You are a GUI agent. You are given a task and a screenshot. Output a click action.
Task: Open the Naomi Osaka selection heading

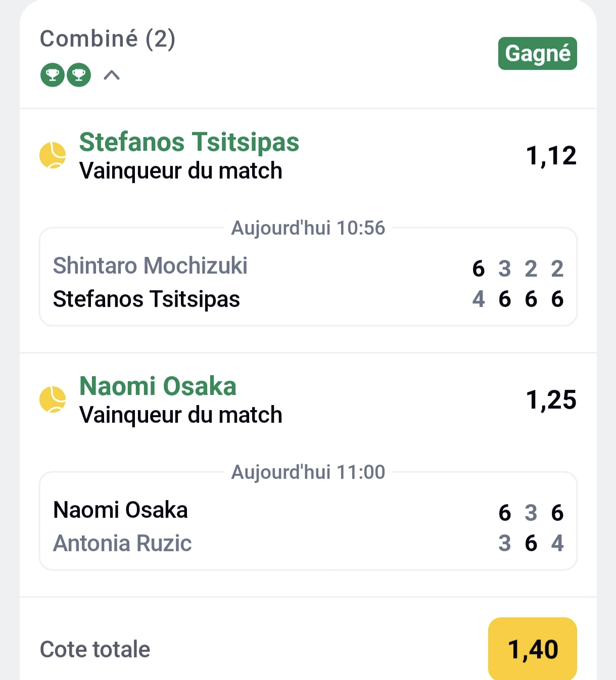click(158, 386)
